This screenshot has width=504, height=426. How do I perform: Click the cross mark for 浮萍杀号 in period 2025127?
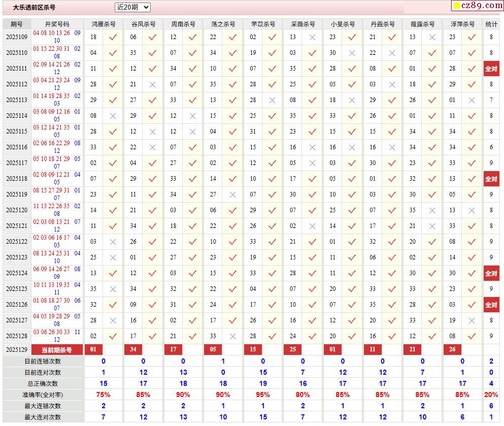(472, 320)
